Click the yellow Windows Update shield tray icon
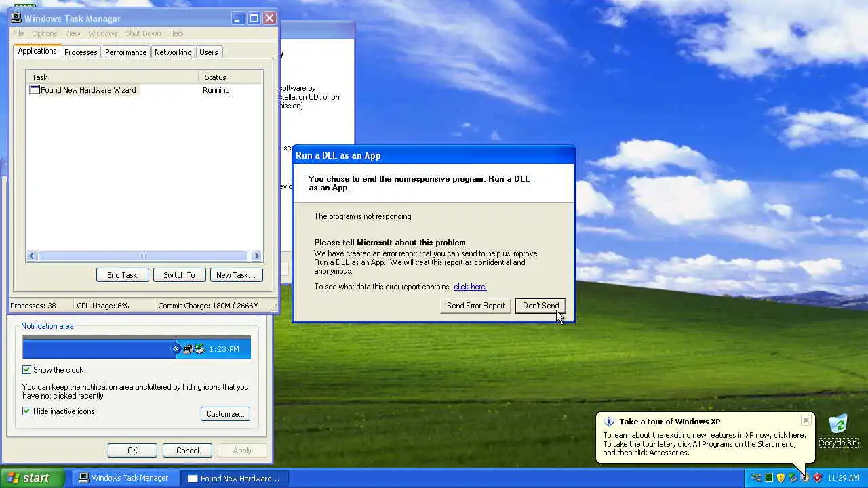Image resolution: width=868 pixels, height=488 pixels. [781, 478]
